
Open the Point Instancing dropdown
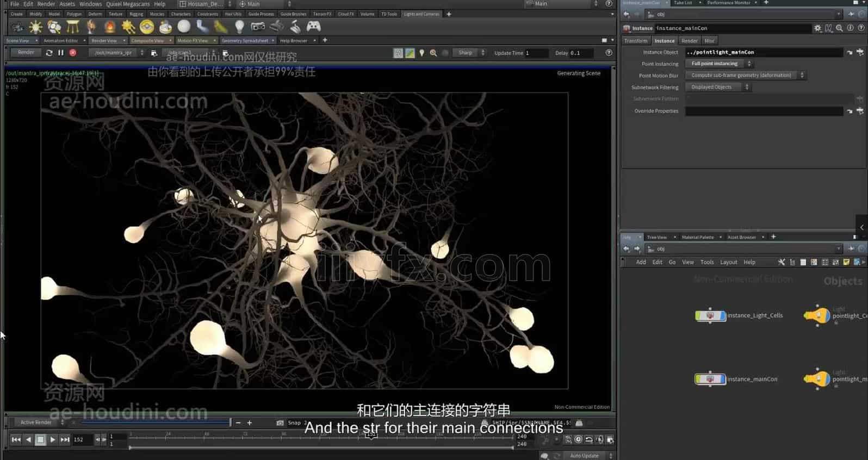(x=719, y=64)
